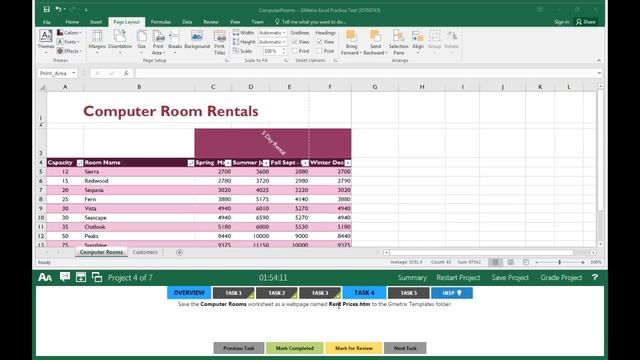Switch to the Insert ribbon tab
This screenshot has width=640, height=360.
pyautogui.click(x=96, y=22)
